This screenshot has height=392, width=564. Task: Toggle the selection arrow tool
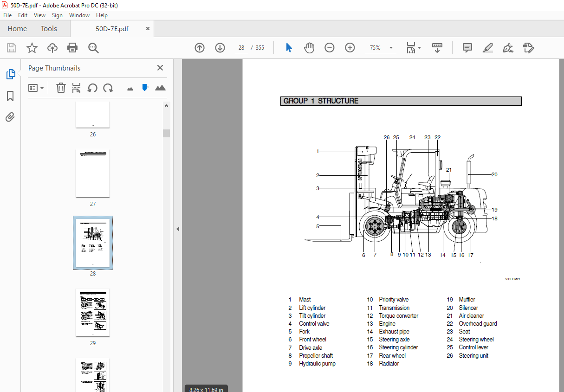pos(289,48)
